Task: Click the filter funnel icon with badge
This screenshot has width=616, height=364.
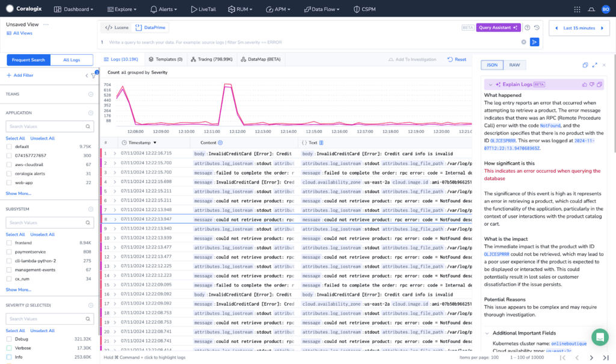Action: [94, 75]
